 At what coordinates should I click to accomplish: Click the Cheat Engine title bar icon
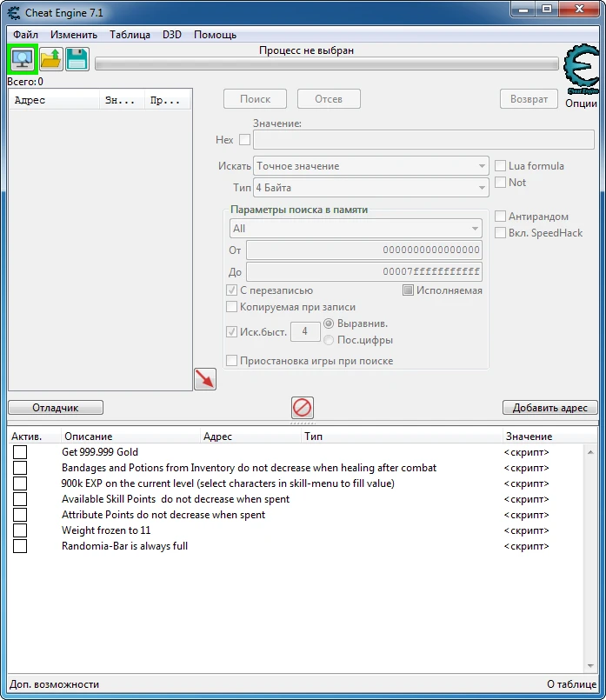14,13
